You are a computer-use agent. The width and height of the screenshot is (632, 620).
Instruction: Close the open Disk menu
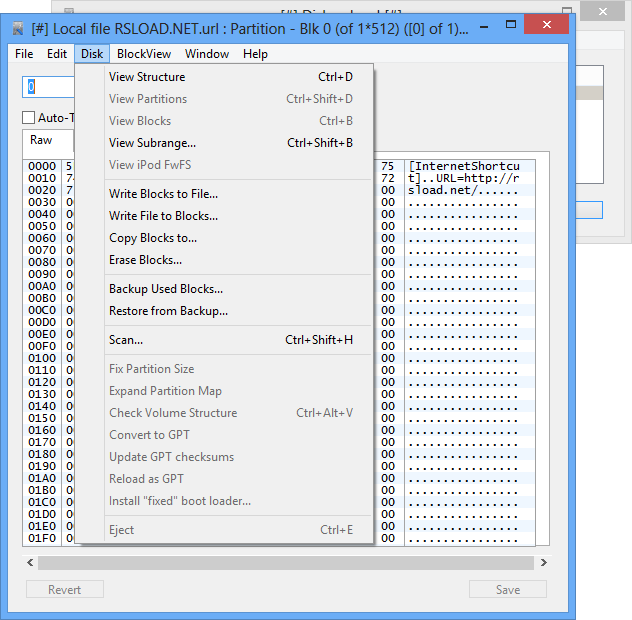click(92, 54)
